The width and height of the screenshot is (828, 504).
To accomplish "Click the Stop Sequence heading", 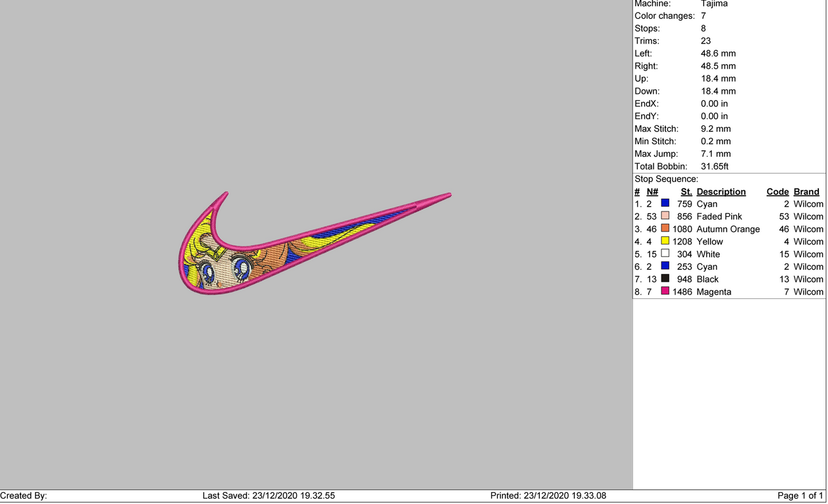I will 666,179.
